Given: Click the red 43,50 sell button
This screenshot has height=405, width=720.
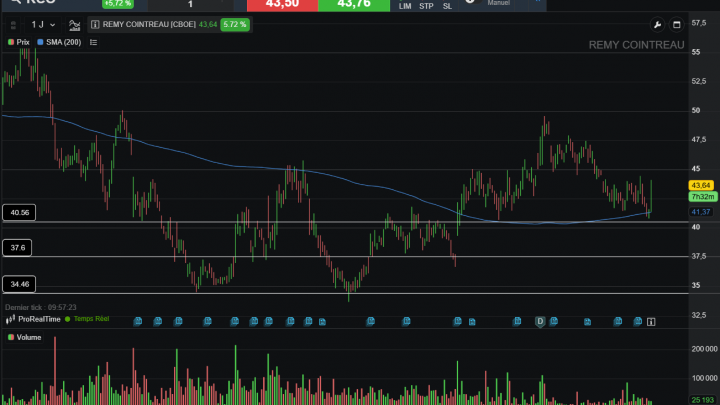Looking at the screenshot, I should 282,6.
